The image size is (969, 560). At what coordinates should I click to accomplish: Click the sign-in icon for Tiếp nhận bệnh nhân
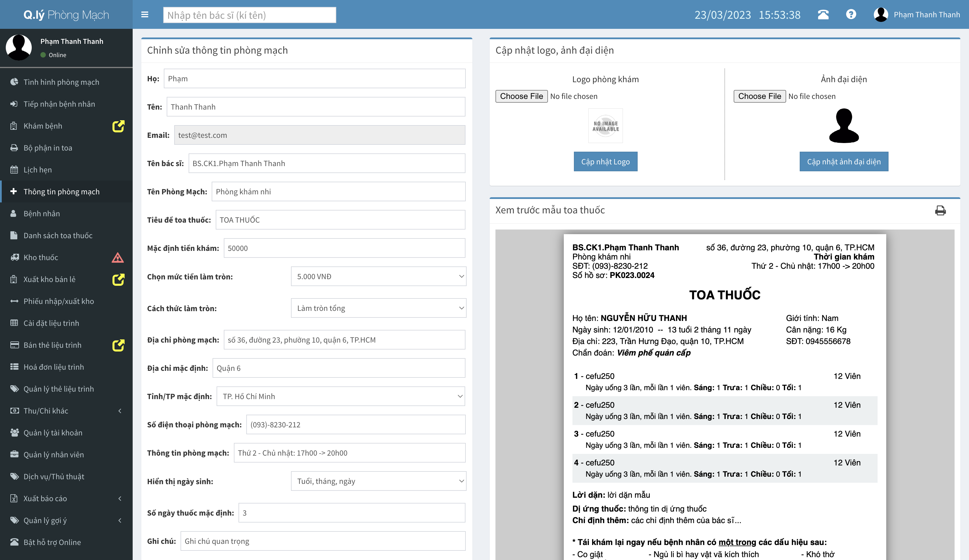[14, 104]
